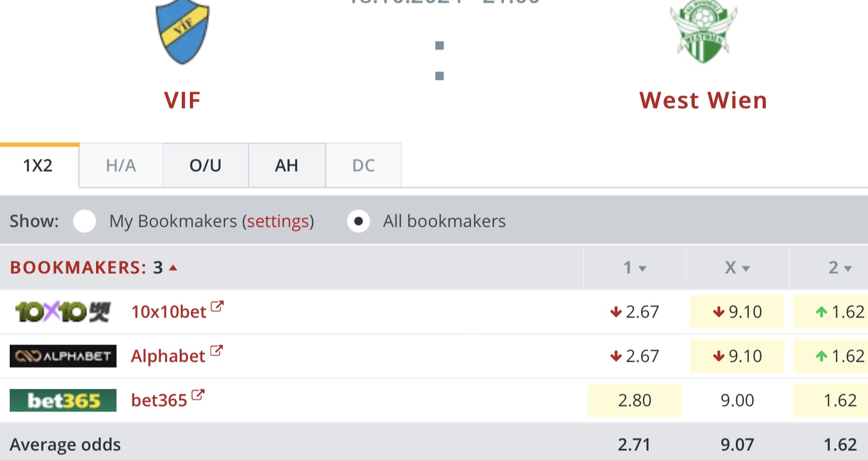The height and width of the screenshot is (460, 868).
Task: Sort by column 1 home odds arrow
Action: click(x=642, y=268)
